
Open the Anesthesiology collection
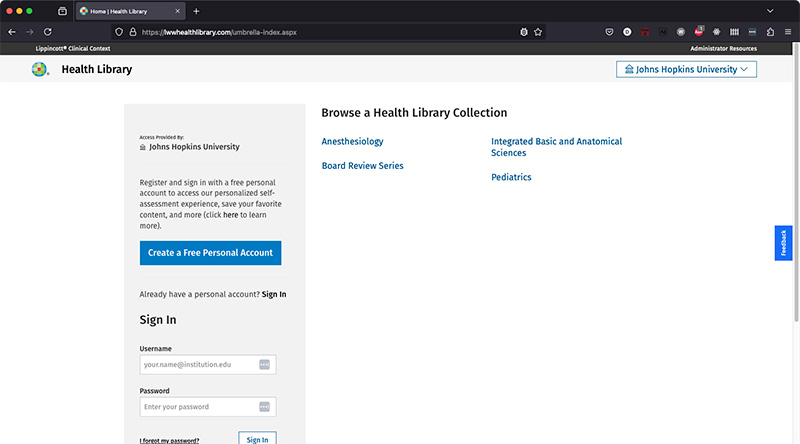(352, 141)
